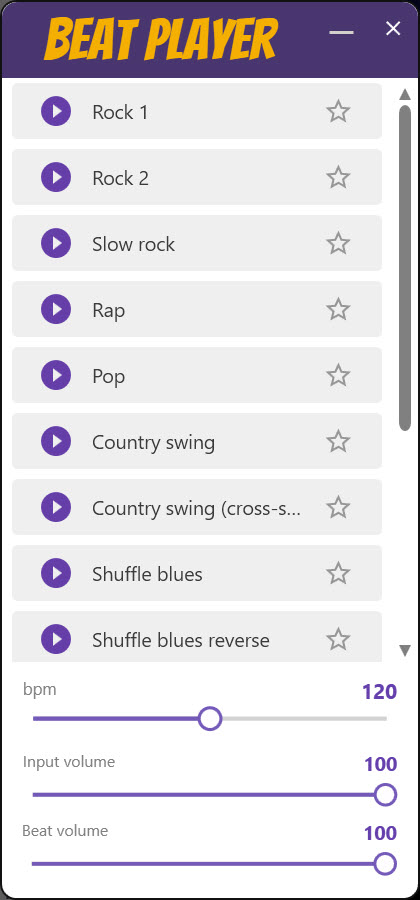This screenshot has width=420, height=900.
Task: Click the scroll down arrow
Action: [405, 650]
